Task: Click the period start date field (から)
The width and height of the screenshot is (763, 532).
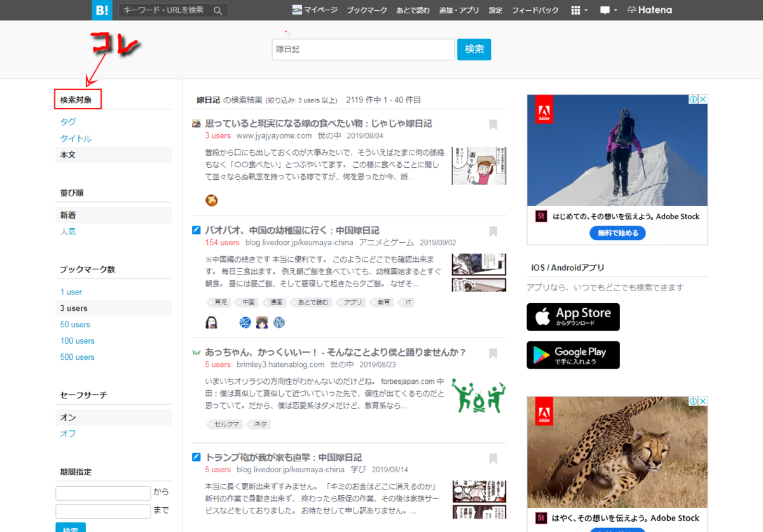Action: pos(103,493)
